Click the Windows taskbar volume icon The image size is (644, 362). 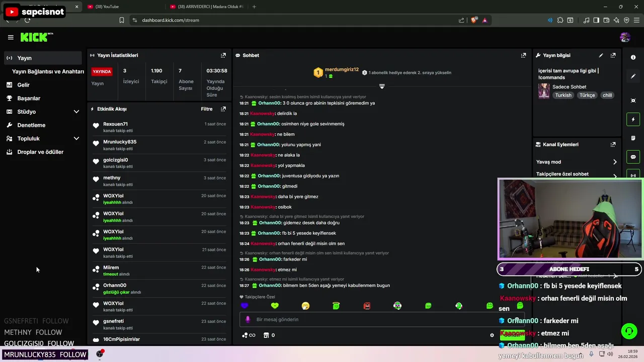610,354
